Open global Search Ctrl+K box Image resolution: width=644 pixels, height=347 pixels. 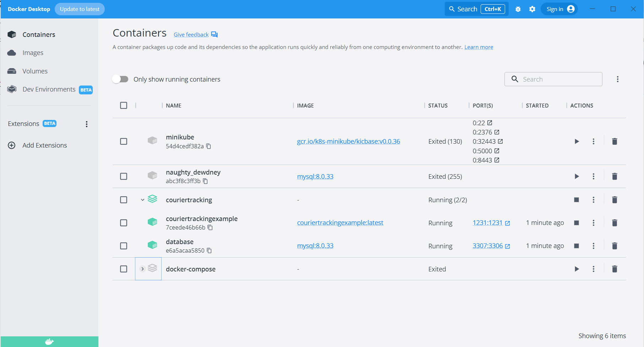pyautogui.click(x=476, y=9)
